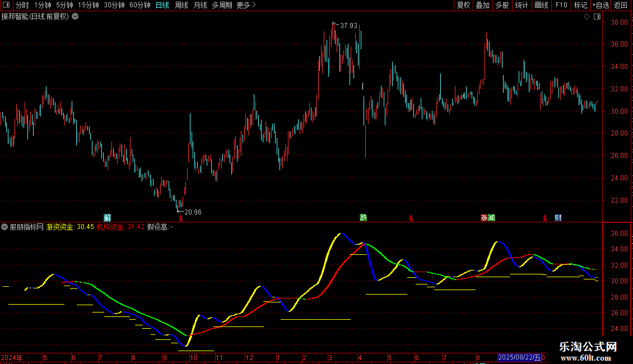Image resolution: width=633 pixels, height=364 pixels.
Task: Activate the 画线 drawing tools
Action: [x=541, y=5]
